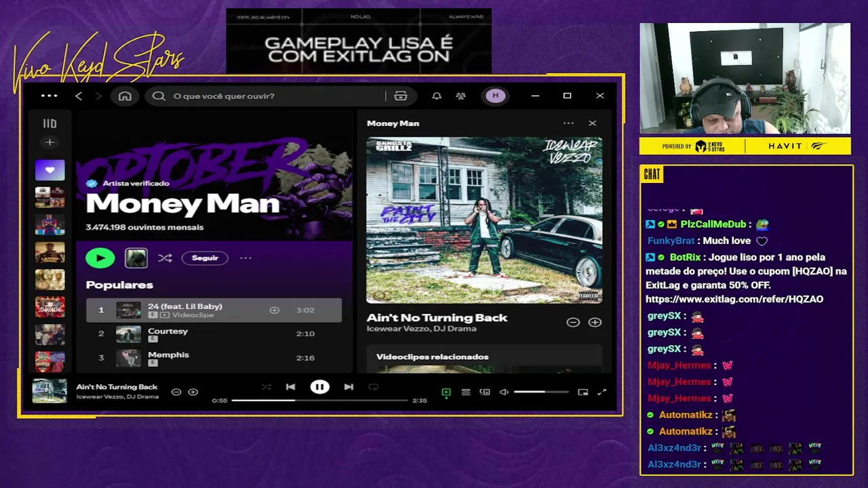
Task: Click the FunkyBrat username in chat
Action: point(671,241)
